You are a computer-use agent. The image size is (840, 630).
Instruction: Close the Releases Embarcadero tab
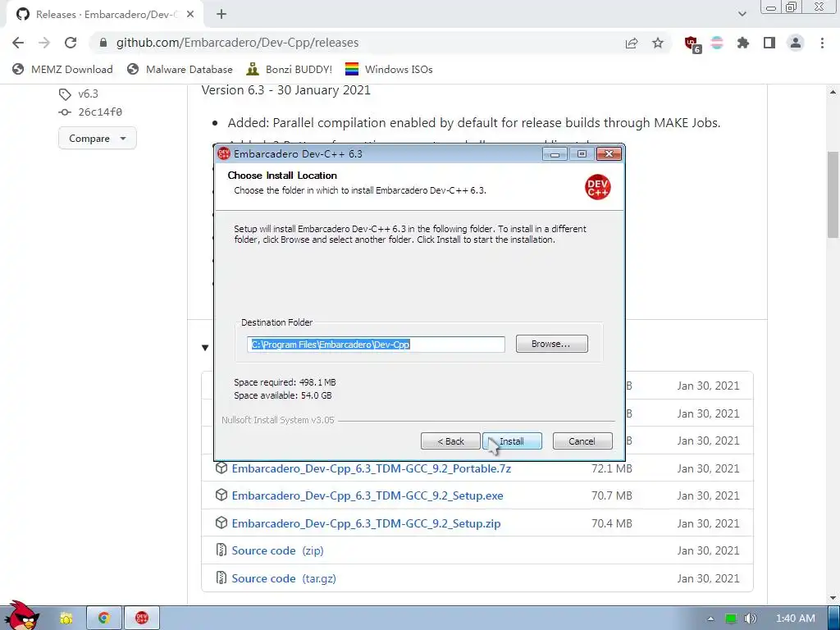pos(190,15)
